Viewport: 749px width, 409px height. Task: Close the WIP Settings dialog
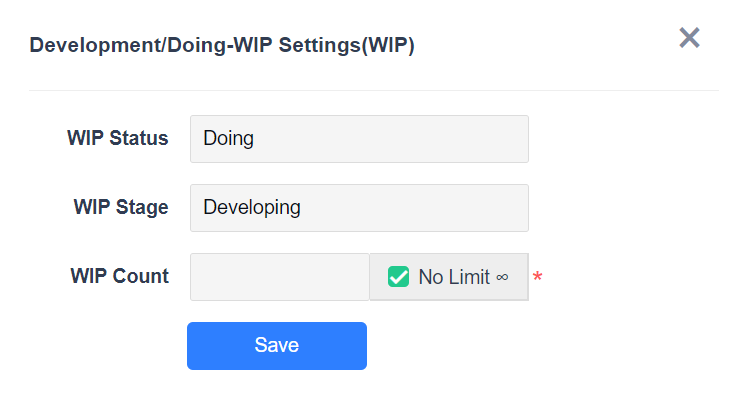[x=689, y=38]
